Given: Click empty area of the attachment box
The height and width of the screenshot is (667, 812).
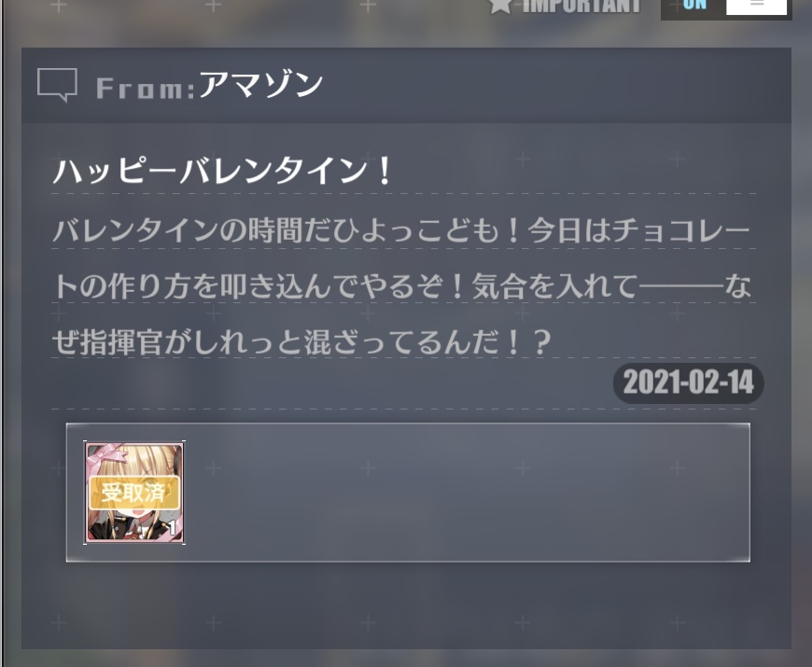Looking at the screenshot, I should (466, 493).
